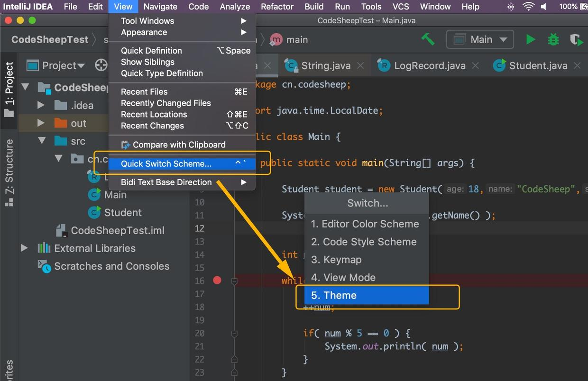Open the Main run configuration dropdown
The height and width of the screenshot is (381, 588).
(x=480, y=40)
